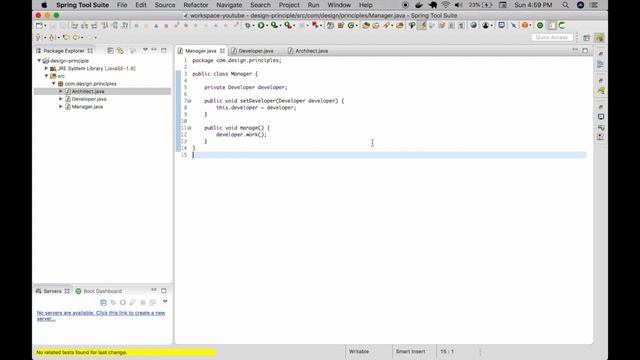Screen dimensions: 640x360
Task: Collapse All in Package Explorer
Action: tap(110, 51)
